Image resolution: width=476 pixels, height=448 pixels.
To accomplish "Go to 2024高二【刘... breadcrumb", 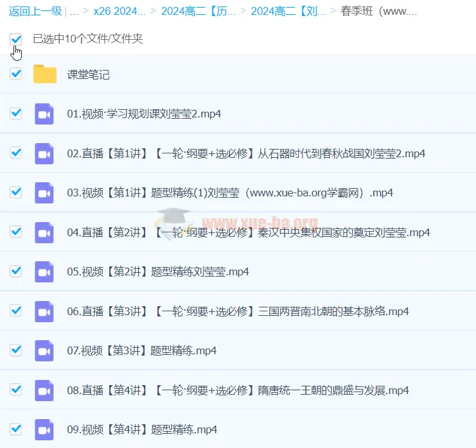I will pyautogui.click(x=288, y=11).
